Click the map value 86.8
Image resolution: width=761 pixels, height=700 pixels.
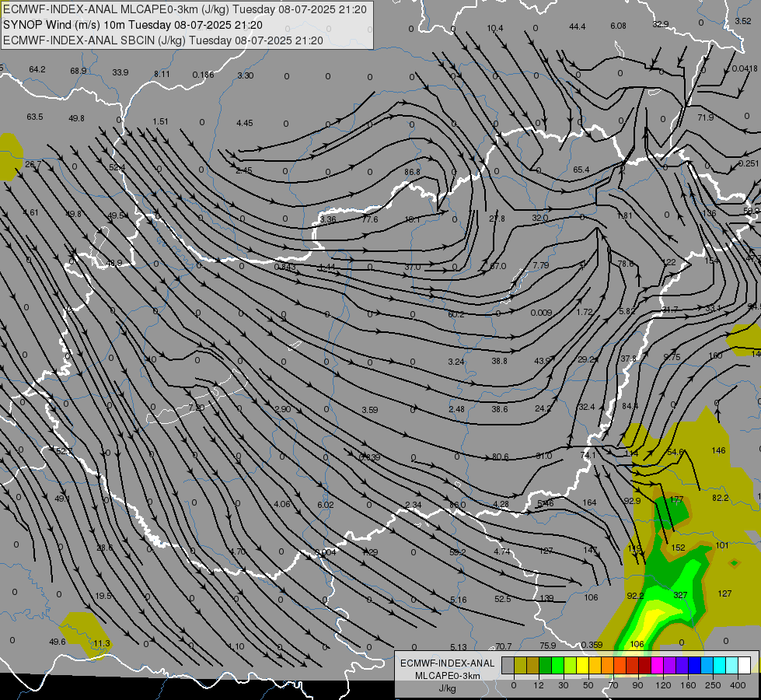(x=412, y=172)
